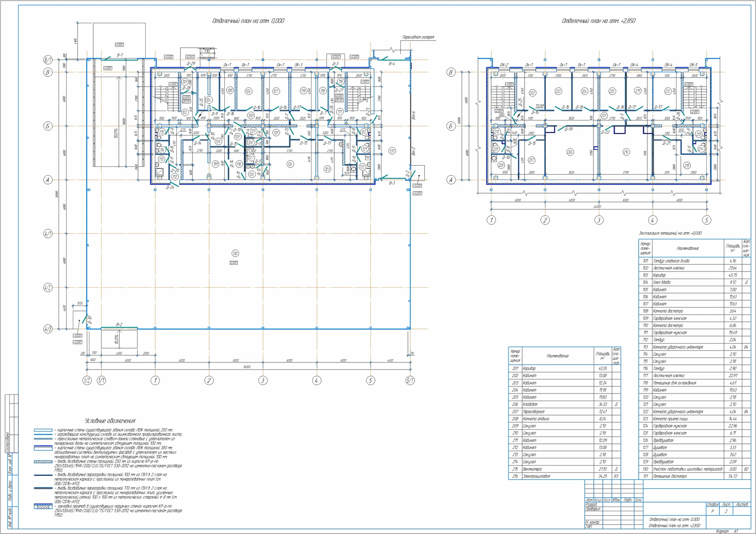This screenshot has width=756, height=534.
Task: Click the area value '45,75'
Action: tap(733, 275)
